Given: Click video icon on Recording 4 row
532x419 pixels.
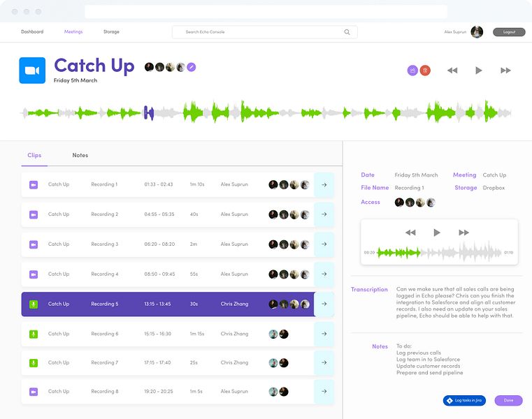Looking at the screenshot, I should (34, 274).
